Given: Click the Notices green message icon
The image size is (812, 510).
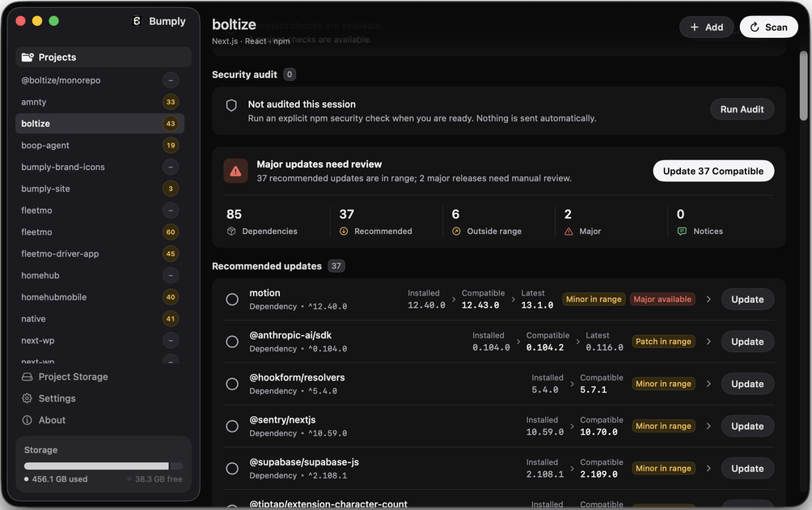Looking at the screenshot, I should 682,232.
